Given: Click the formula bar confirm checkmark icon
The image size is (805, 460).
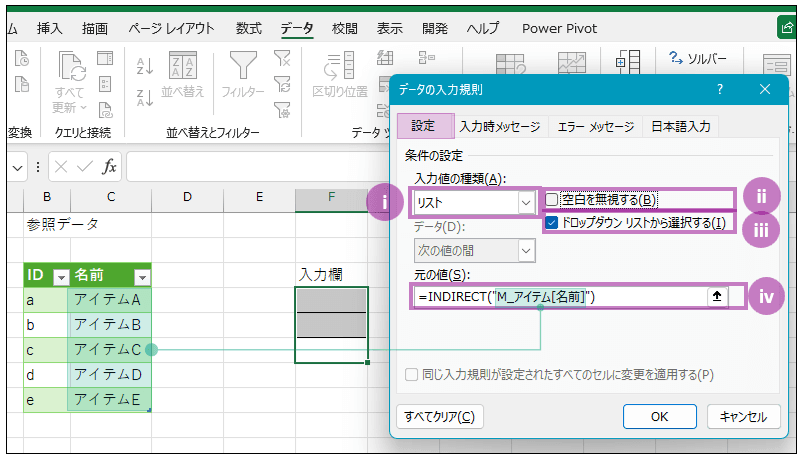Looking at the screenshot, I should [85, 167].
